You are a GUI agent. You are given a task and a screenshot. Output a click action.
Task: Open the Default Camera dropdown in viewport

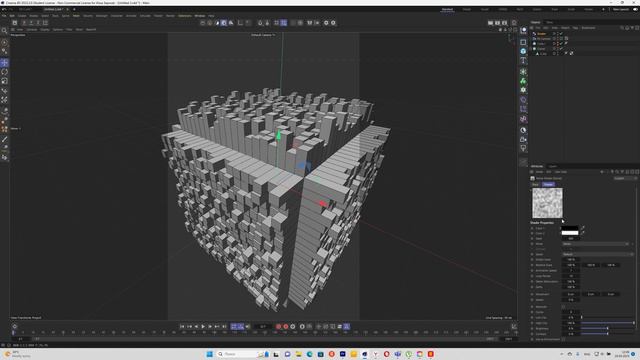[x=263, y=35]
